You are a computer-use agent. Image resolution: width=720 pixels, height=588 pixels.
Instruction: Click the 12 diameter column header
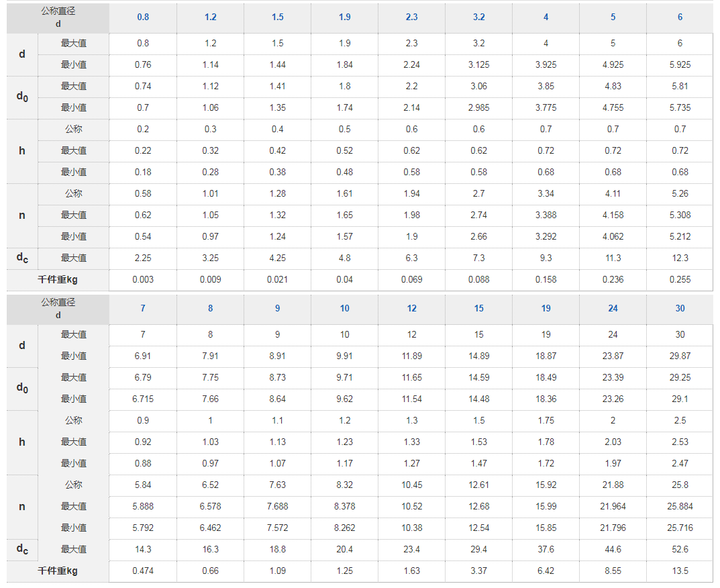411,309
